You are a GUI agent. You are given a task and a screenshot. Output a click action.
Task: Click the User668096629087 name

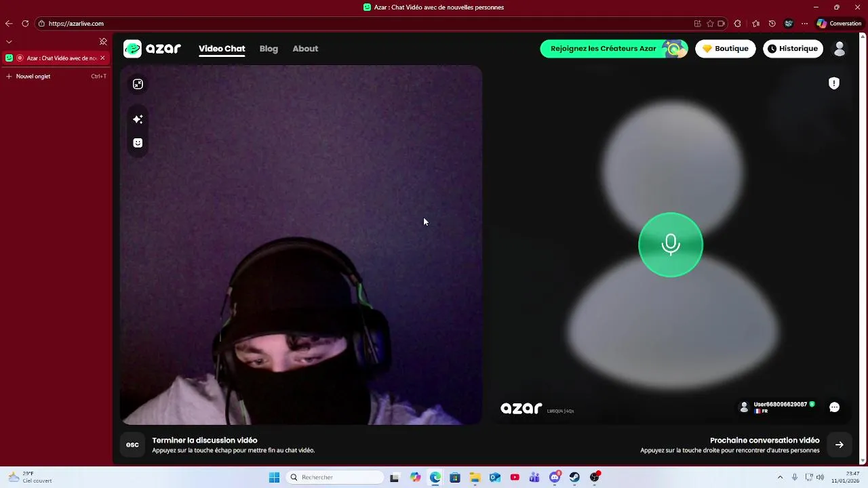pyautogui.click(x=780, y=404)
